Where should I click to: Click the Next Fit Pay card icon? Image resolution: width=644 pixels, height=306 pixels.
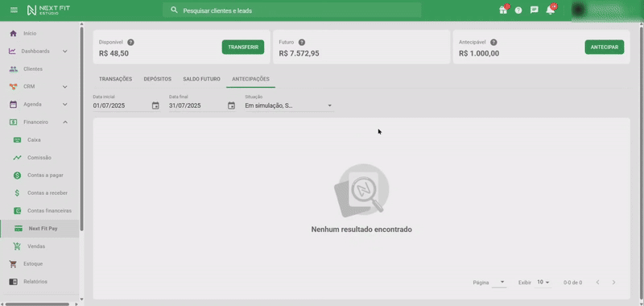(18, 229)
